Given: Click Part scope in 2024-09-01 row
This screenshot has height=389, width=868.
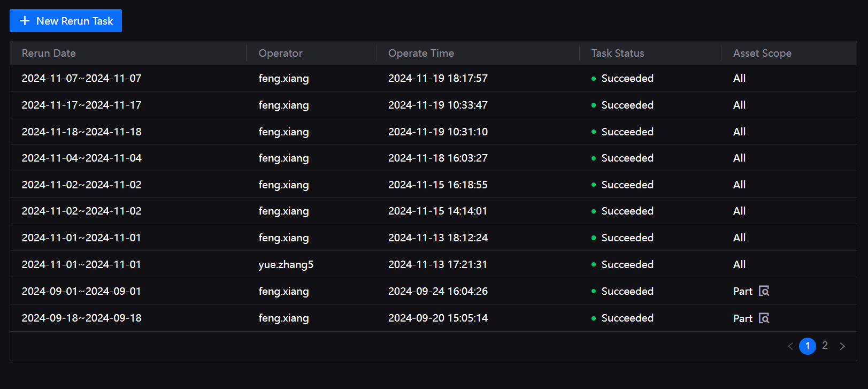Looking at the screenshot, I should tap(742, 291).
